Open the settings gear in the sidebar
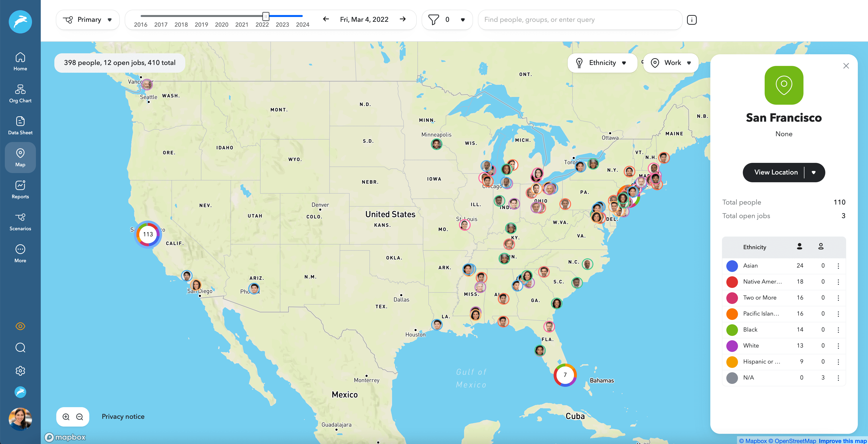Screen dimensions: 868x444 20,370
